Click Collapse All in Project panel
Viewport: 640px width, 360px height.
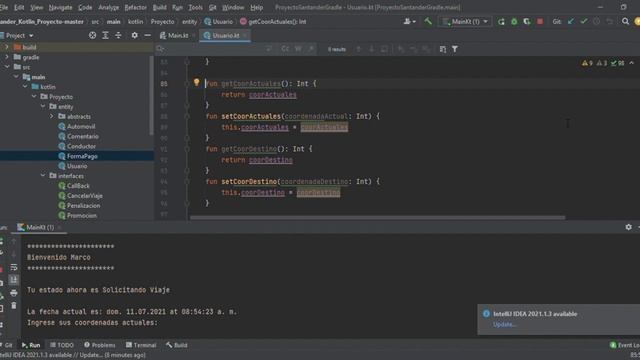118,36
